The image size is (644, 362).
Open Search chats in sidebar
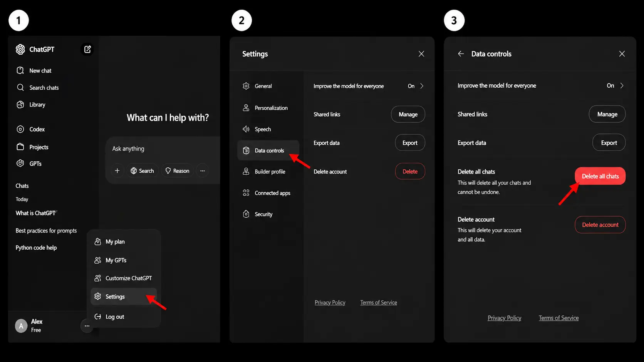[38, 88]
